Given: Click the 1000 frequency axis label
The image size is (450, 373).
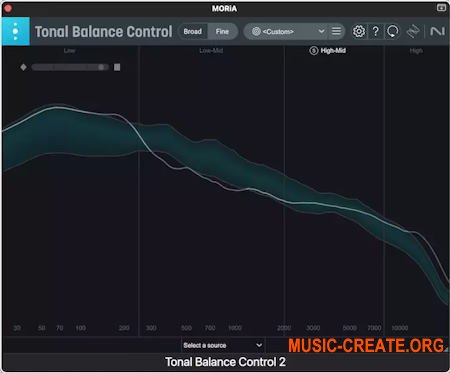Looking at the screenshot, I should click(x=235, y=328).
